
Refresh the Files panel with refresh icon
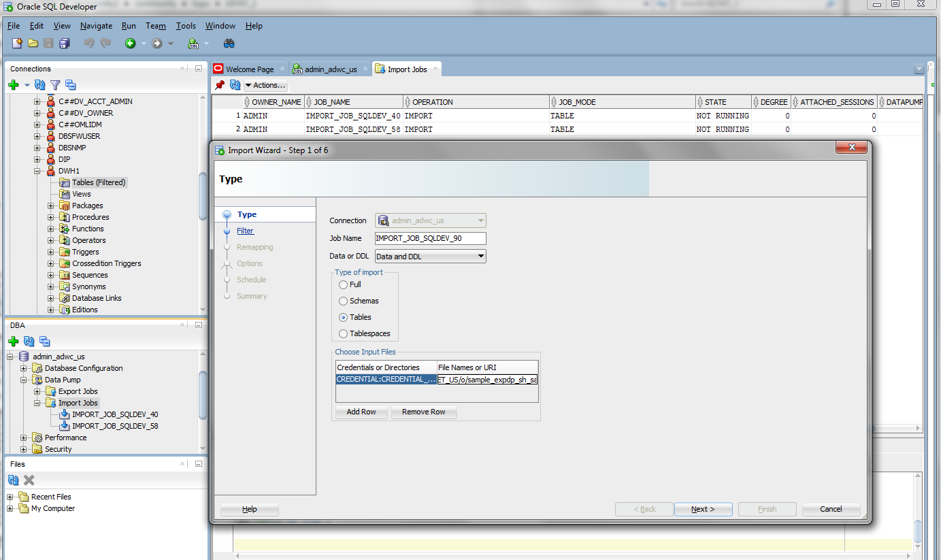[14, 480]
